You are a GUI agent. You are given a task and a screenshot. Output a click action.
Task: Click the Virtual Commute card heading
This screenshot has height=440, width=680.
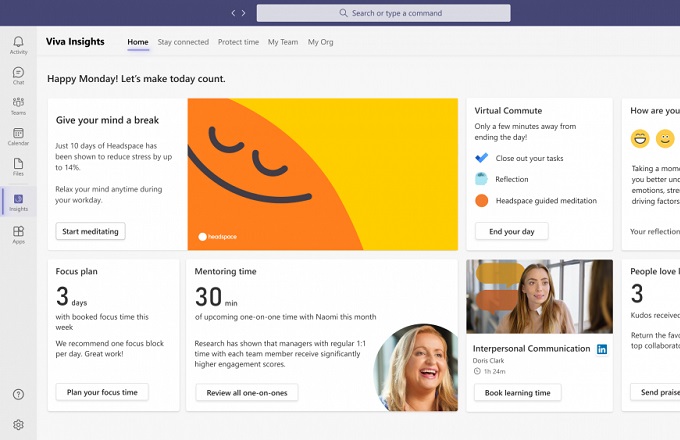(x=508, y=111)
